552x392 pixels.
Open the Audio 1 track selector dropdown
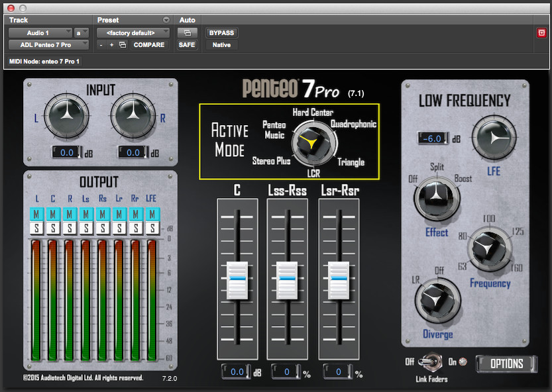click(x=40, y=32)
